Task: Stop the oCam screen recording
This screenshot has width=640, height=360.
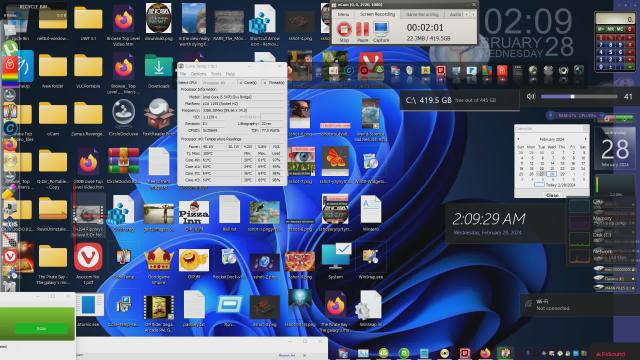Action: pyautogui.click(x=344, y=32)
